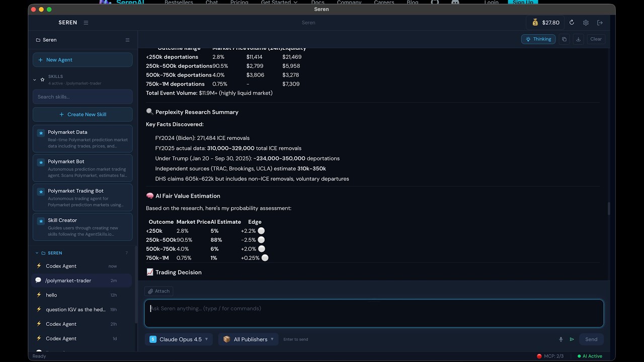Click lightning icon of the hello session

point(39,295)
